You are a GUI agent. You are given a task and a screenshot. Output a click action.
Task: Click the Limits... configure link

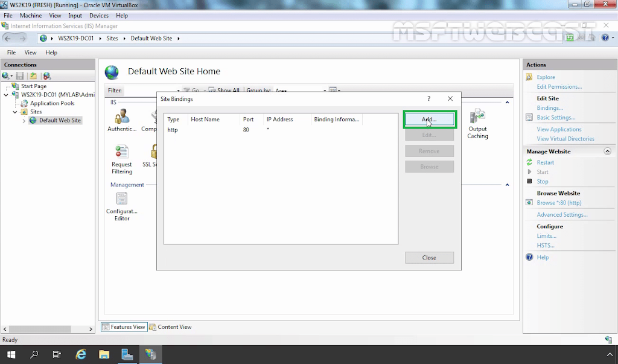click(x=546, y=236)
